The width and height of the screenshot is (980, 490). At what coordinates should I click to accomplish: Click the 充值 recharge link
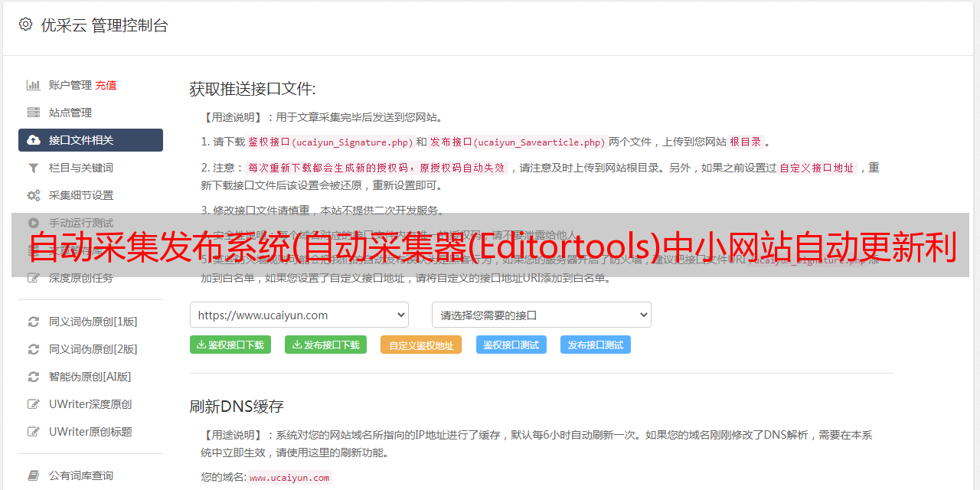pos(106,85)
